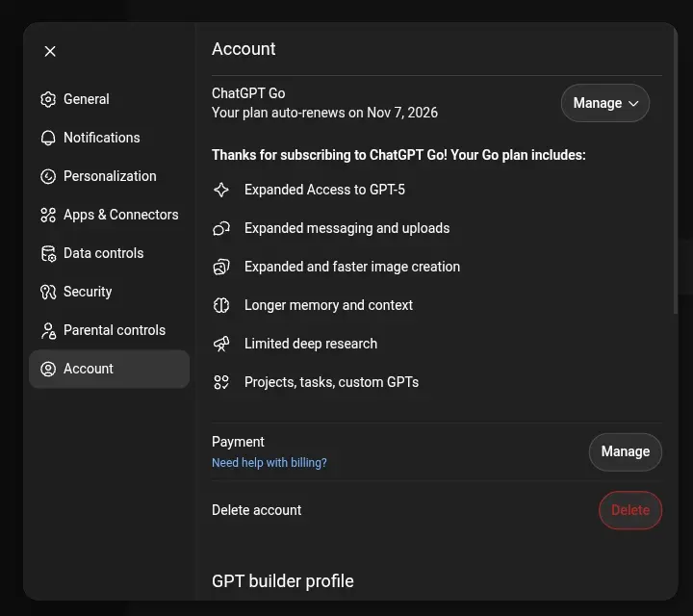This screenshot has height=616, width=693.
Task: Select the Parental controls tab
Action: pyautogui.click(x=109, y=330)
